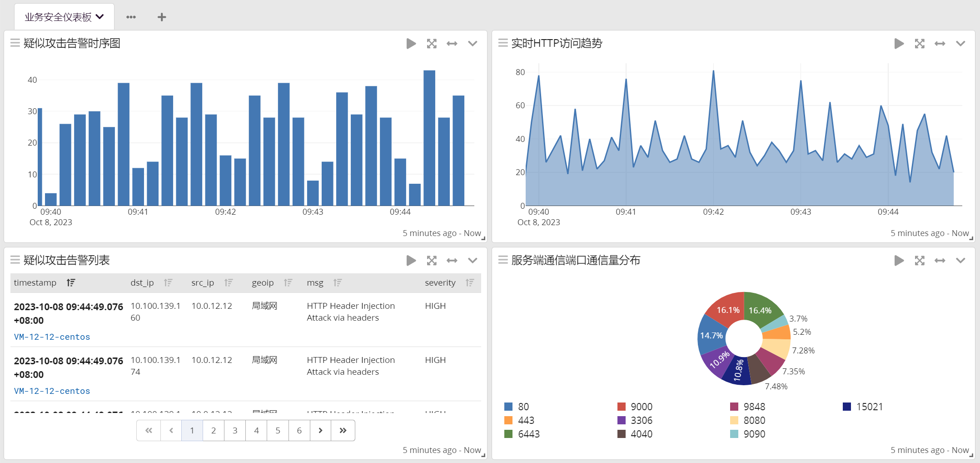The height and width of the screenshot is (463, 980).
Task: Toggle sort on the timestamp column
Action: [x=71, y=283]
